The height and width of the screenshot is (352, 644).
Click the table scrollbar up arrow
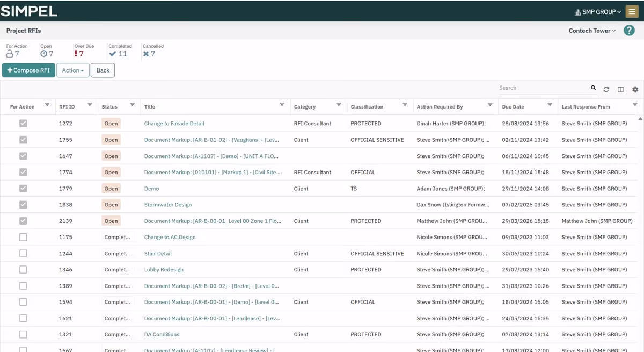point(640,119)
